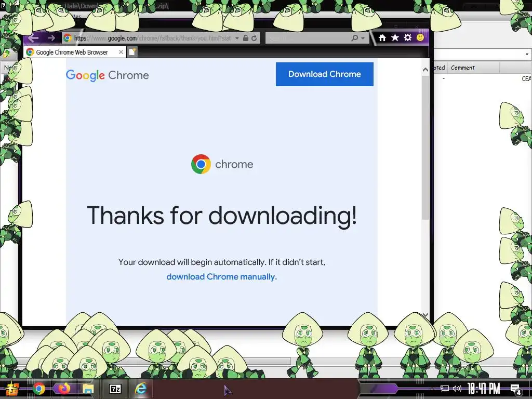The image size is (532, 399).
Task: Launch Firefox from the taskbar
Action: tap(64, 389)
